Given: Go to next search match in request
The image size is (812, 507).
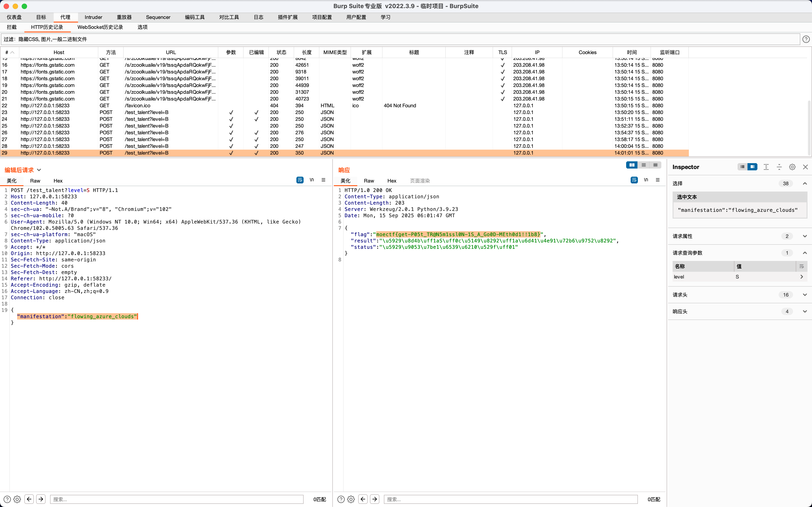Looking at the screenshot, I should 41,499.
